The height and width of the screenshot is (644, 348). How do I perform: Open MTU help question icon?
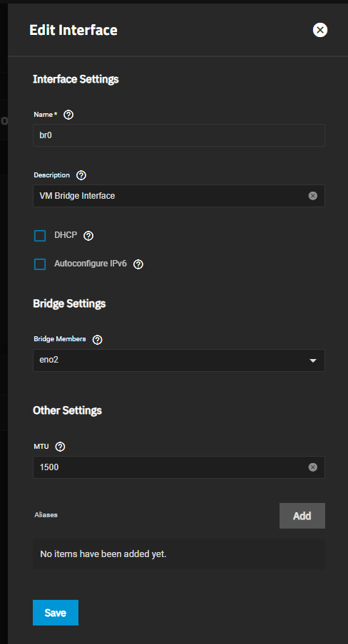click(x=60, y=447)
